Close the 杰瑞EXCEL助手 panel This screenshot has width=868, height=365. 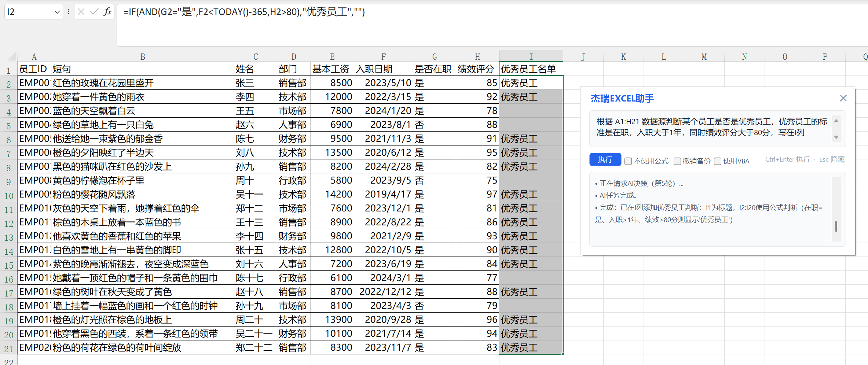pyautogui.click(x=843, y=98)
